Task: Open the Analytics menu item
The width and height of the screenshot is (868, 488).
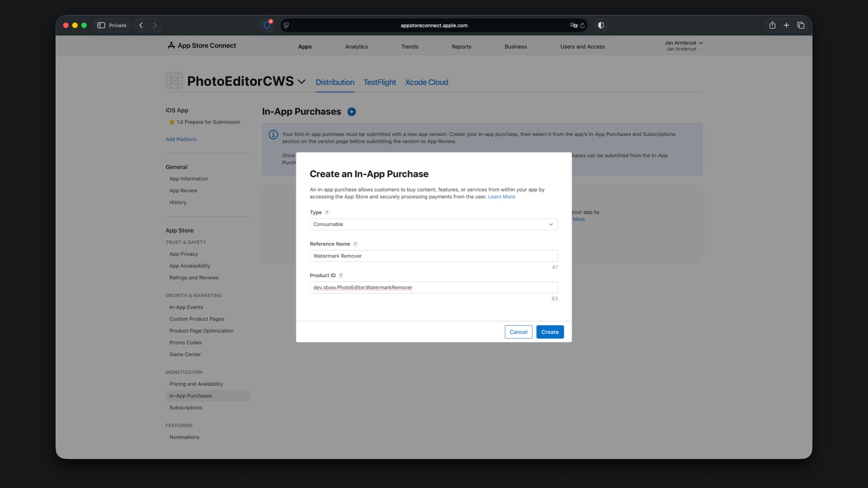Action: click(356, 47)
